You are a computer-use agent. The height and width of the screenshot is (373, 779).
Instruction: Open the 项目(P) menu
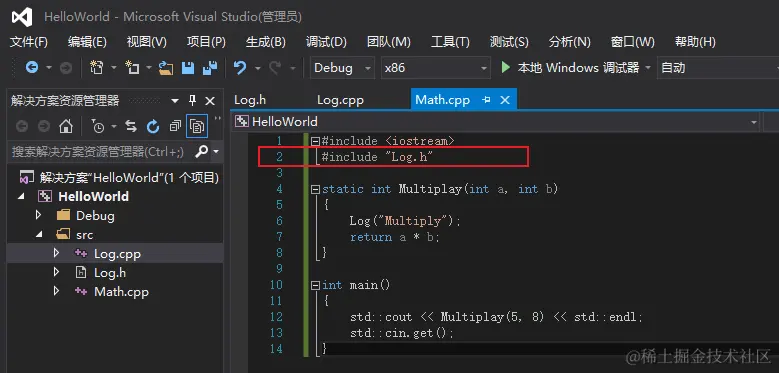pos(206,42)
